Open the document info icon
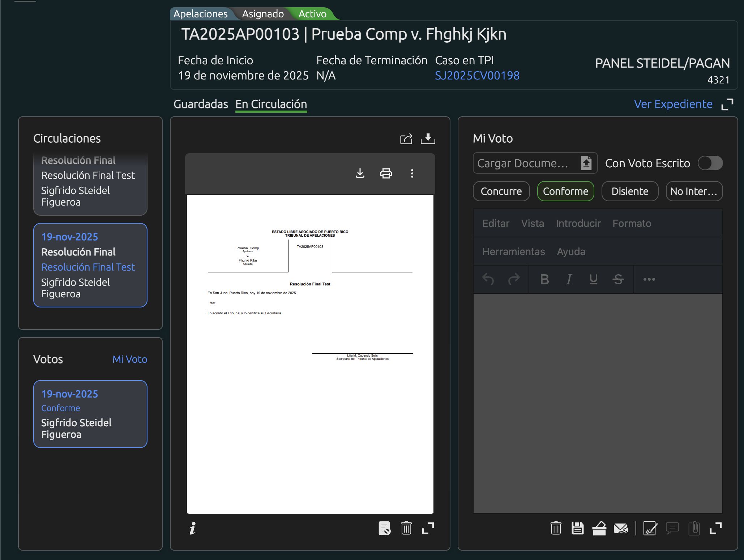The width and height of the screenshot is (744, 560). coord(192,529)
